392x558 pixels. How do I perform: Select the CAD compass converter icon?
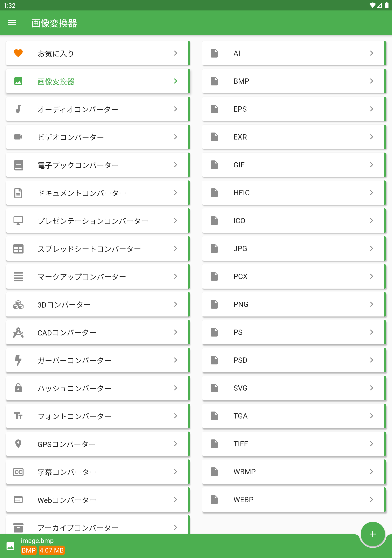click(x=18, y=332)
